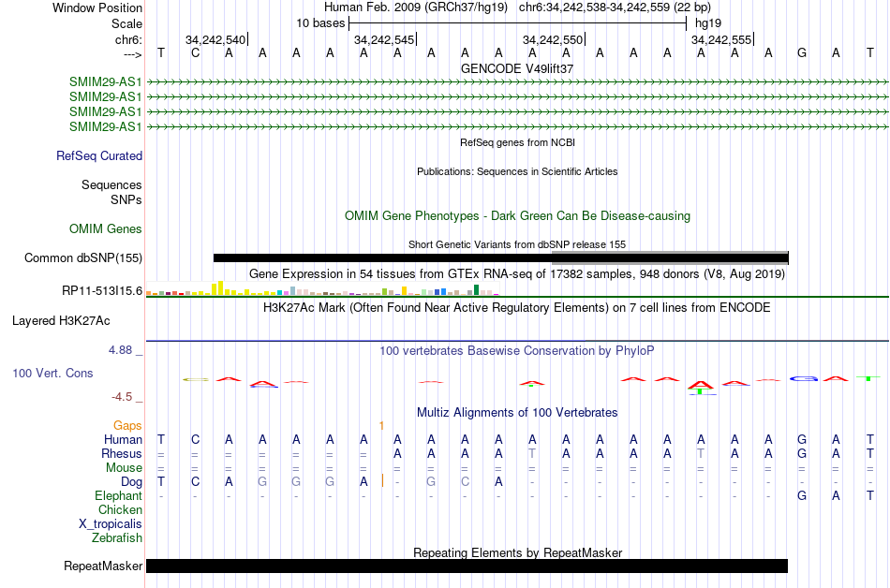The image size is (890, 588).
Task: Click Repeating Elements by RepeatMasker title
Action: click(517, 552)
